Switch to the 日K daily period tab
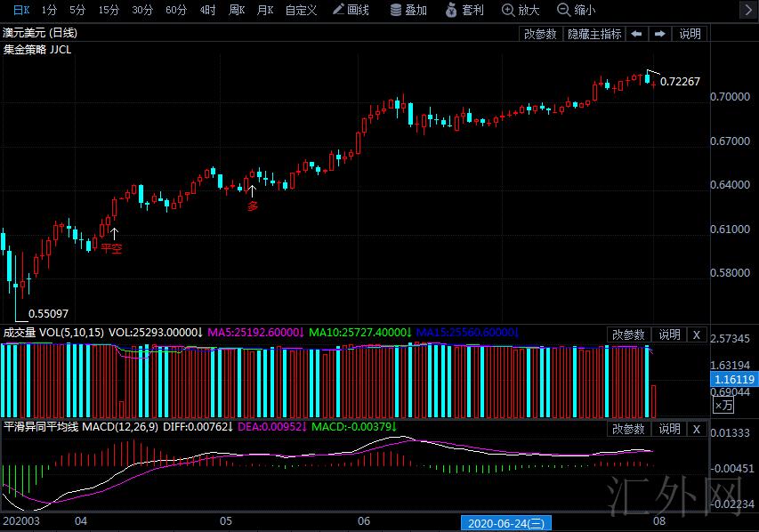Image resolution: width=759 pixels, height=532 pixels. point(20,10)
